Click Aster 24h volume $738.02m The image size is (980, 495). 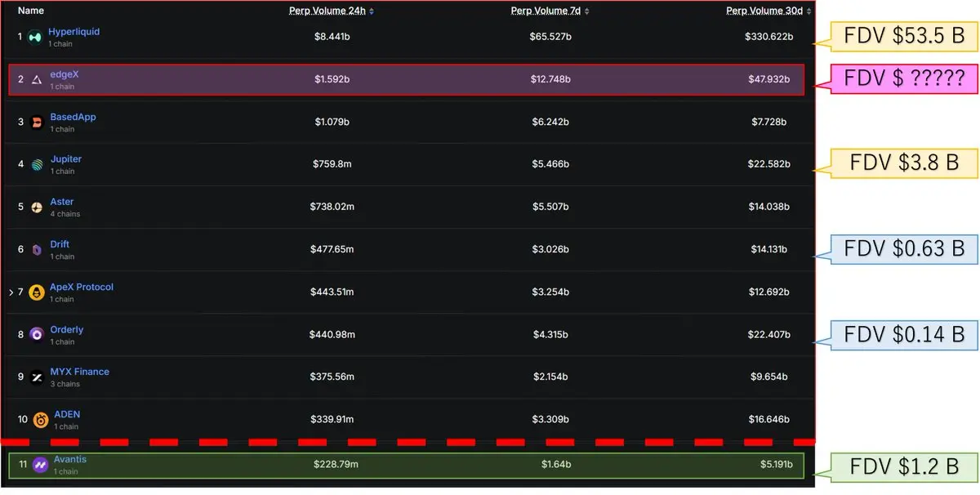[x=332, y=207]
